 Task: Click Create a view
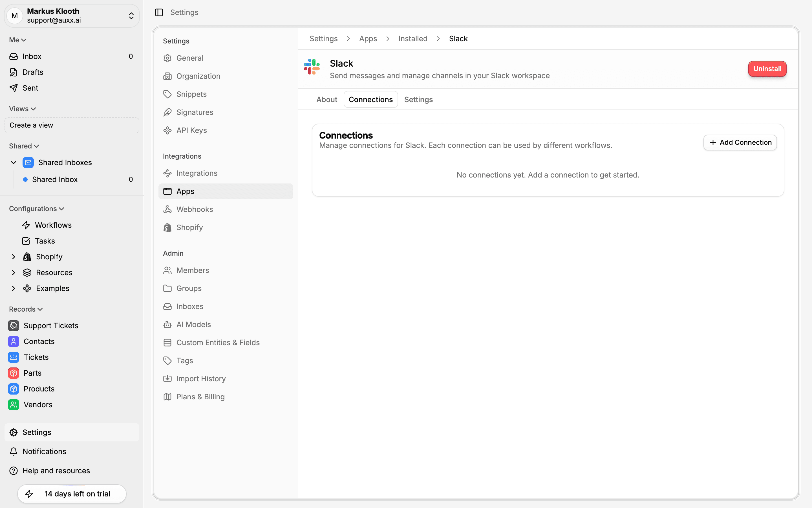pos(72,125)
